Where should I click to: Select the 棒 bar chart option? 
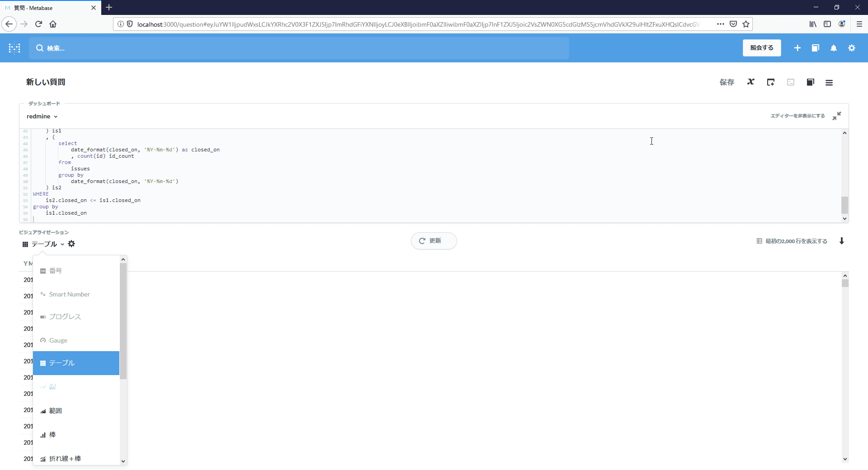(x=76, y=435)
